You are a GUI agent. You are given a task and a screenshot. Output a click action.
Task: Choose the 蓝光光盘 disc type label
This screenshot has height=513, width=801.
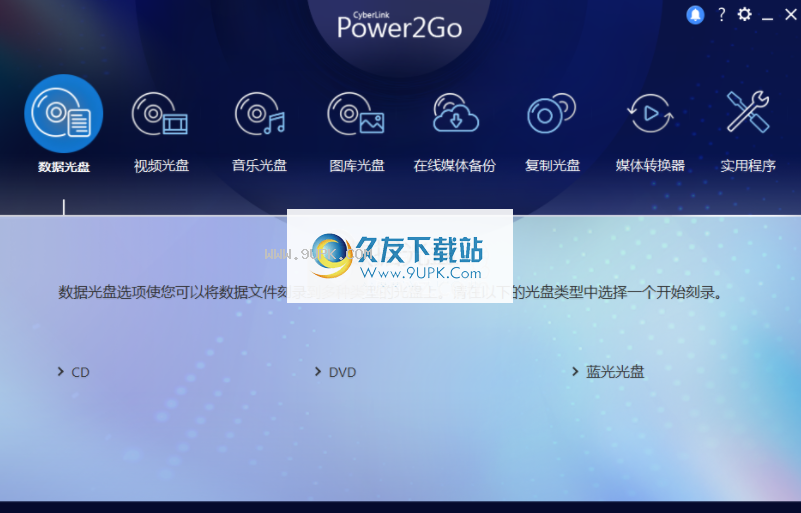(615, 371)
